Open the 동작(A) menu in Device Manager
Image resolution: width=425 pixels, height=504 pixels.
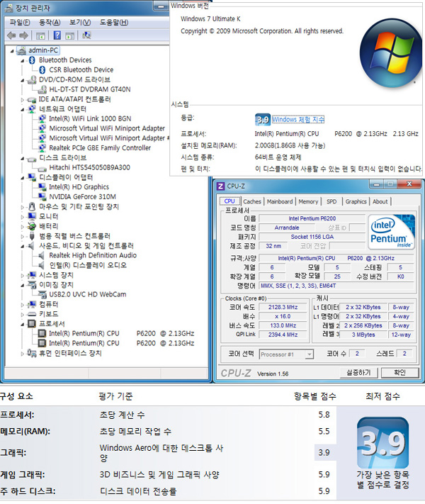click(x=50, y=22)
